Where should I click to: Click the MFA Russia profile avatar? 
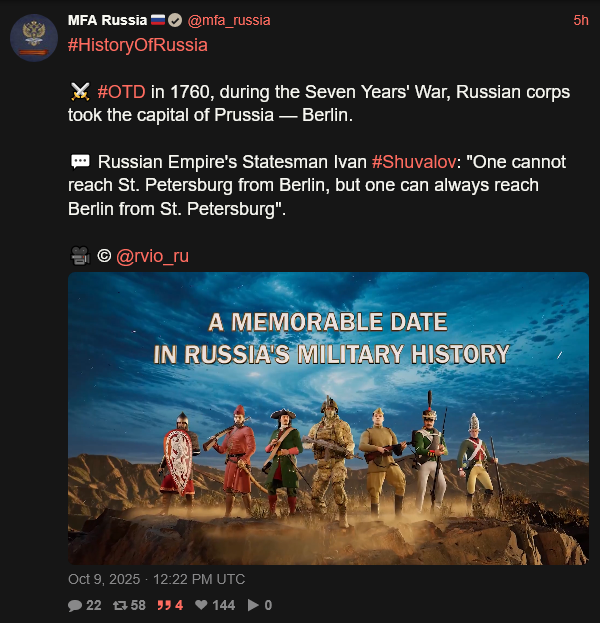33,38
